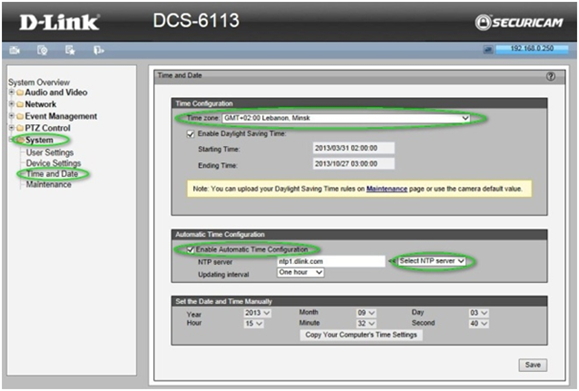This screenshot has width=579, height=391.
Task: Open the Day dropdown
Action: pos(479,313)
